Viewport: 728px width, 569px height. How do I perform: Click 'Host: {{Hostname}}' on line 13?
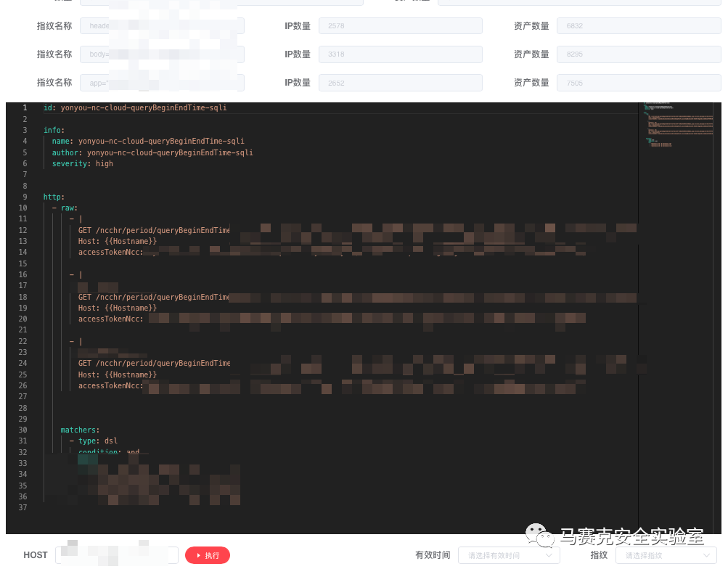click(x=118, y=242)
